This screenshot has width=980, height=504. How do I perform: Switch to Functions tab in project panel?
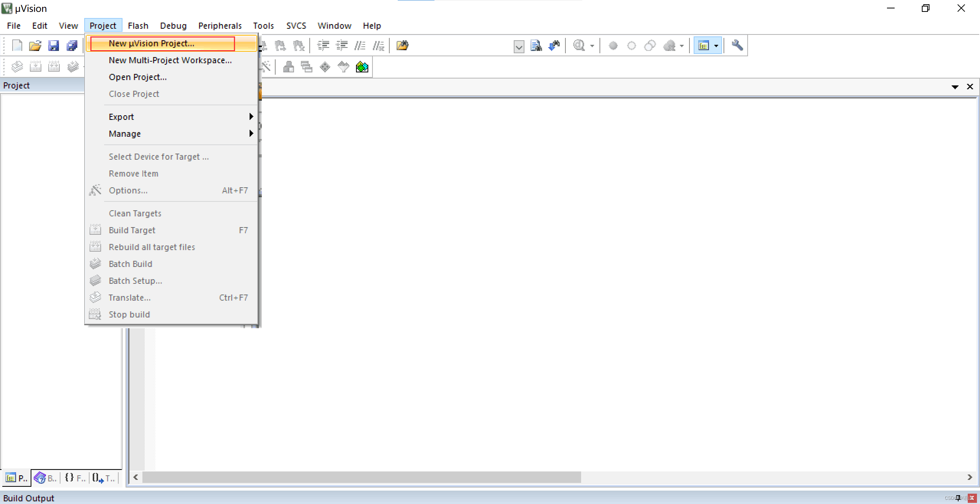pyautogui.click(x=75, y=478)
